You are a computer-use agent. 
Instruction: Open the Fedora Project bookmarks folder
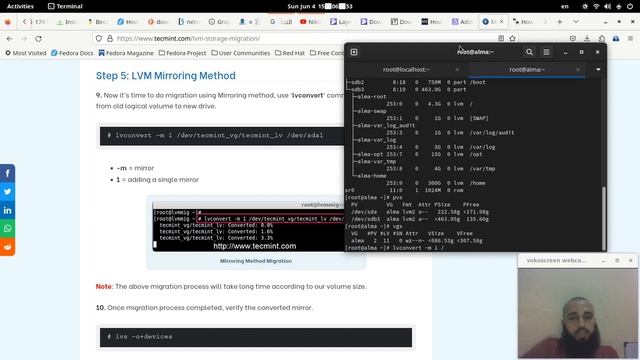tap(182, 53)
